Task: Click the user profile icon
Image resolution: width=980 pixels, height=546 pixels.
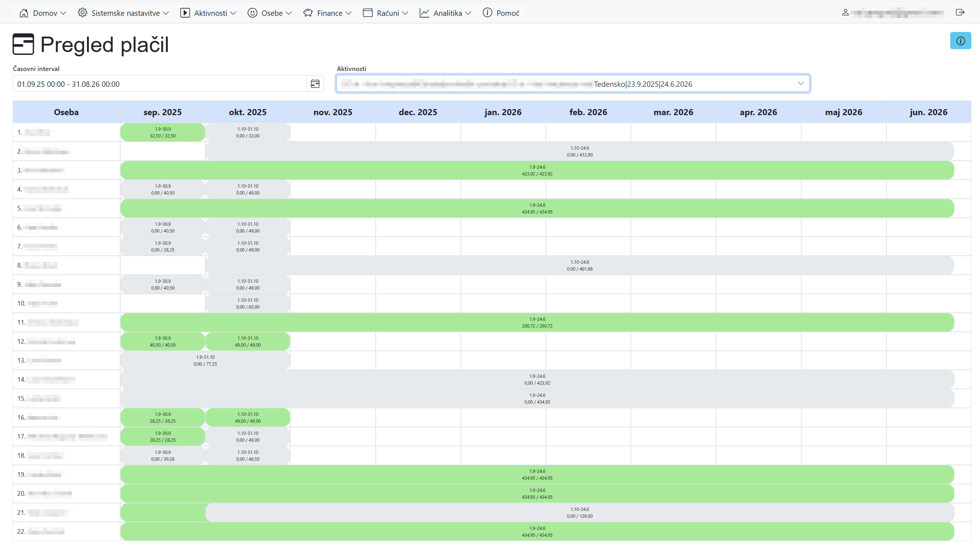Action: pyautogui.click(x=845, y=13)
